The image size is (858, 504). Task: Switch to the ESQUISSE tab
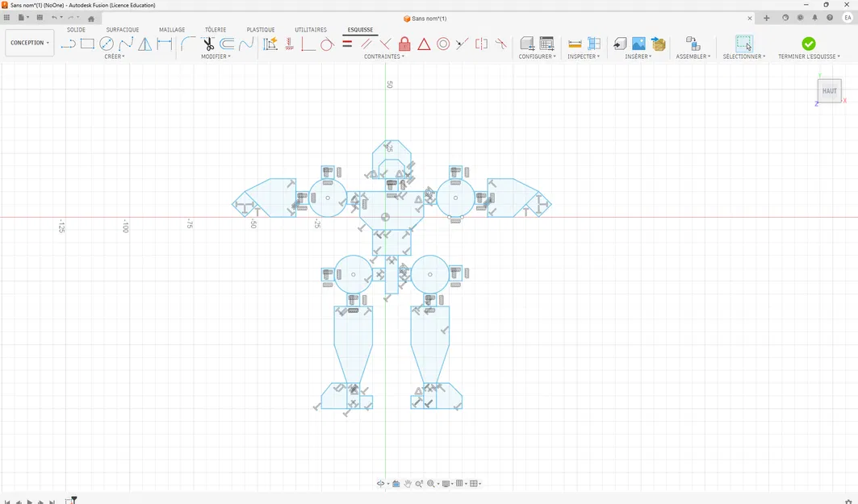pyautogui.click(x=360, y=30)
